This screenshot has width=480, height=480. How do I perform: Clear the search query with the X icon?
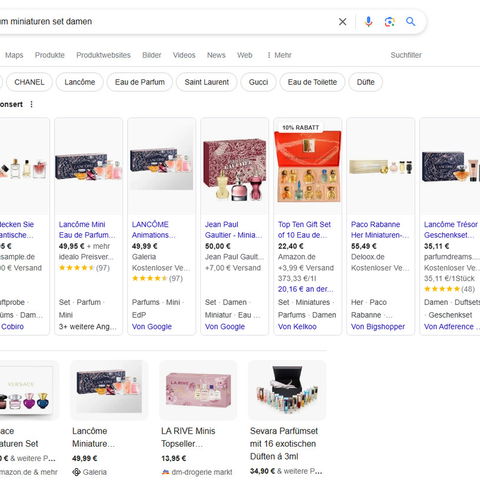tap(342, 22)
